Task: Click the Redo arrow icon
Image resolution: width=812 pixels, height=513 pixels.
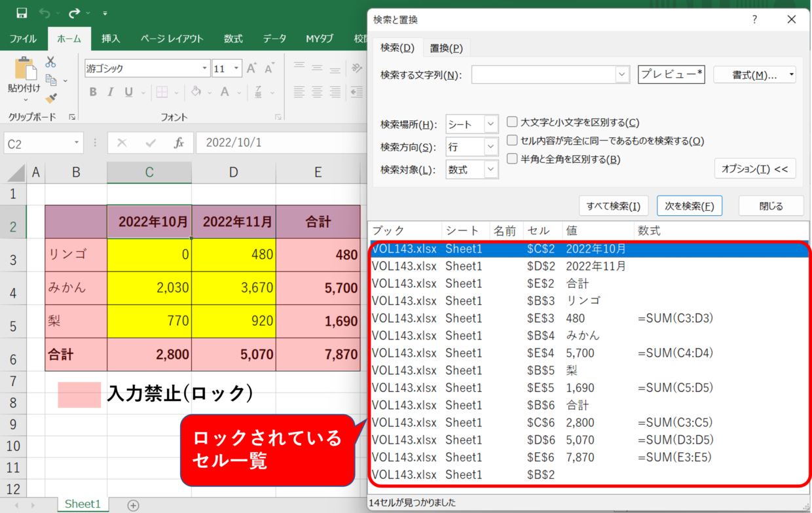Action: tap(74, 13)
